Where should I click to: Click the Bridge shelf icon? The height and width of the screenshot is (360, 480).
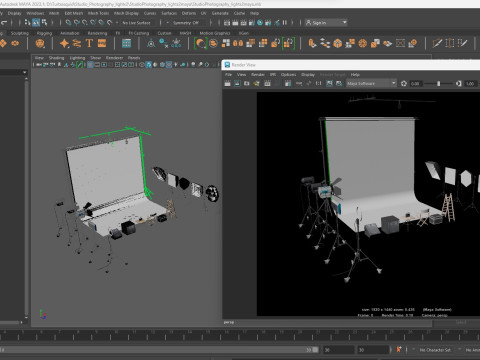tap(325, 43)
